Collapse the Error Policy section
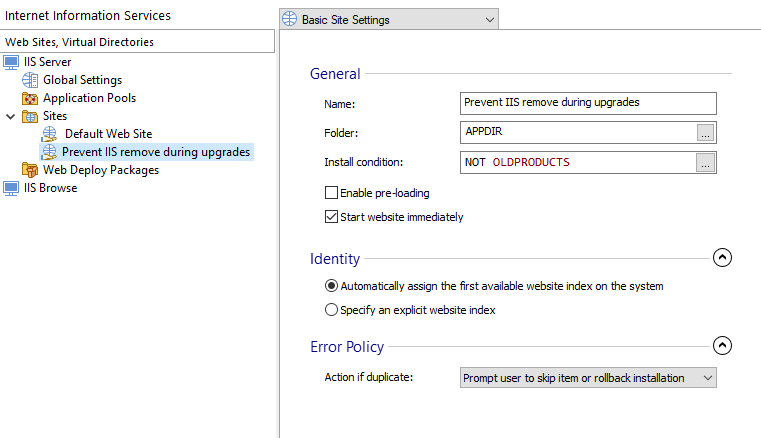 point(722,346)
